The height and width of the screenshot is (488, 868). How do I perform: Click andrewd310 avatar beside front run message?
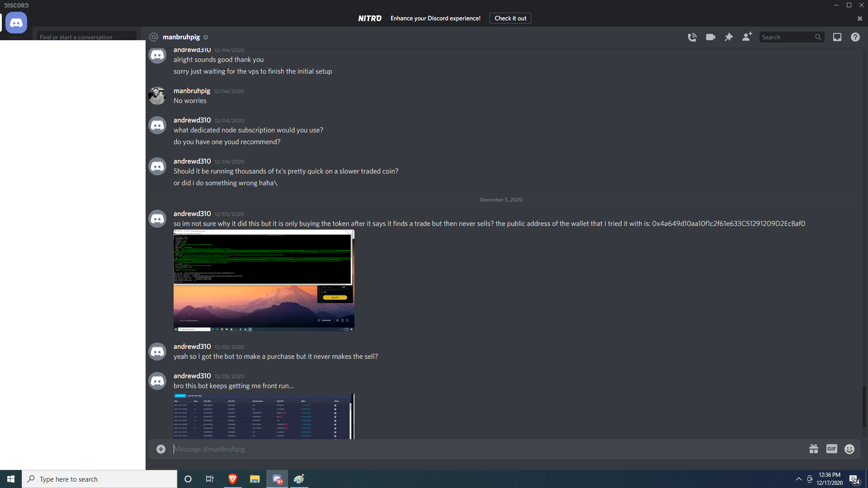tap(157, 381)
